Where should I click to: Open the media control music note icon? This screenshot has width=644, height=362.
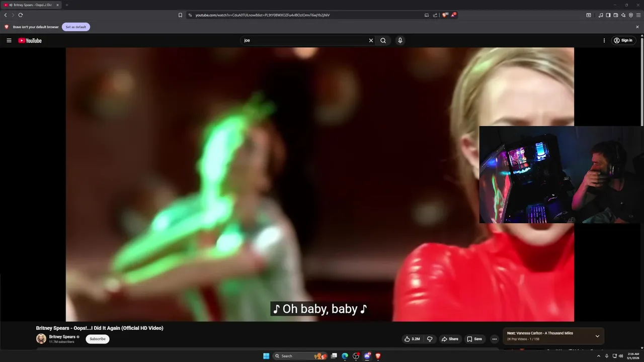[601, 15]
